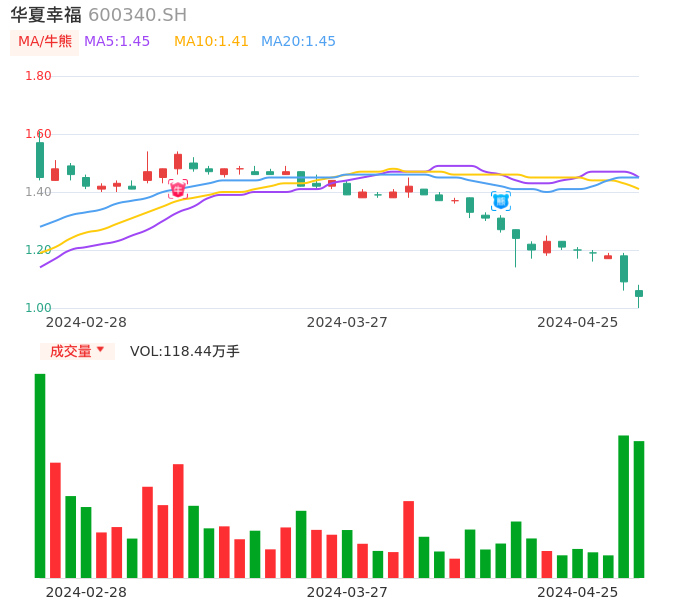Open the 成交量 indicator dropdown
Image resolution: width=686 pixels, height=606 pixels.
pyautogui.click(x=77, y=351)
